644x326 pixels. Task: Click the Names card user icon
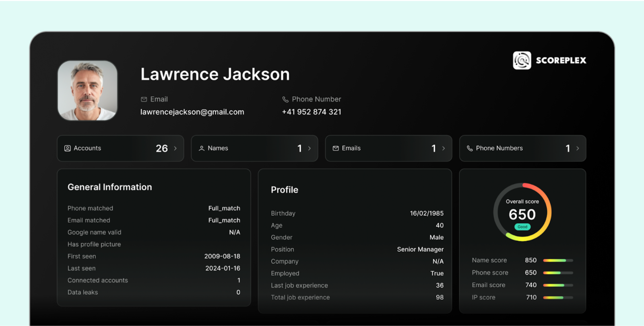202,148
